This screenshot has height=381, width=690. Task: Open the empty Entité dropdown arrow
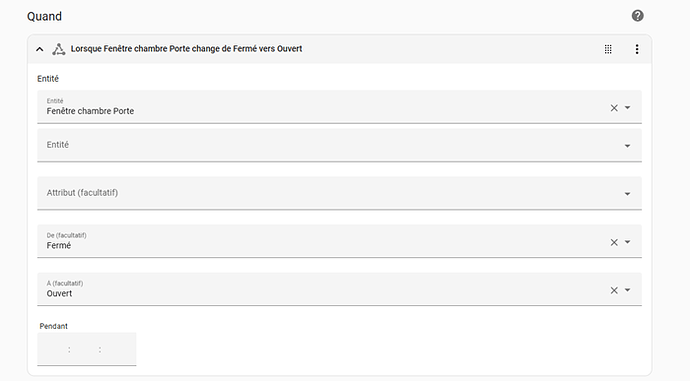click(x=628, y=146)
